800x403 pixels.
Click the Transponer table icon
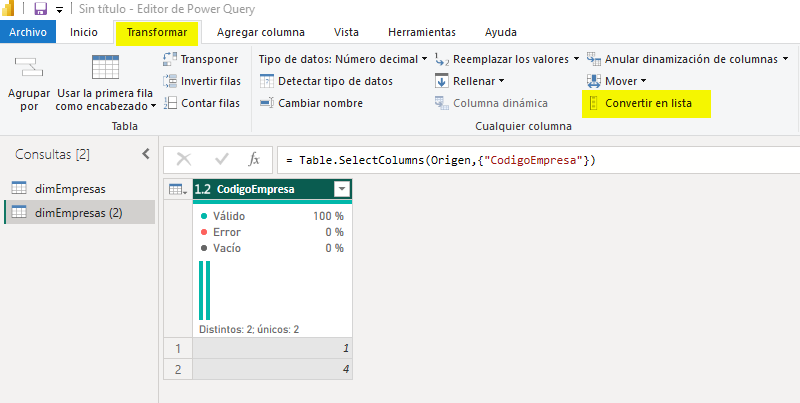(170, 59)
